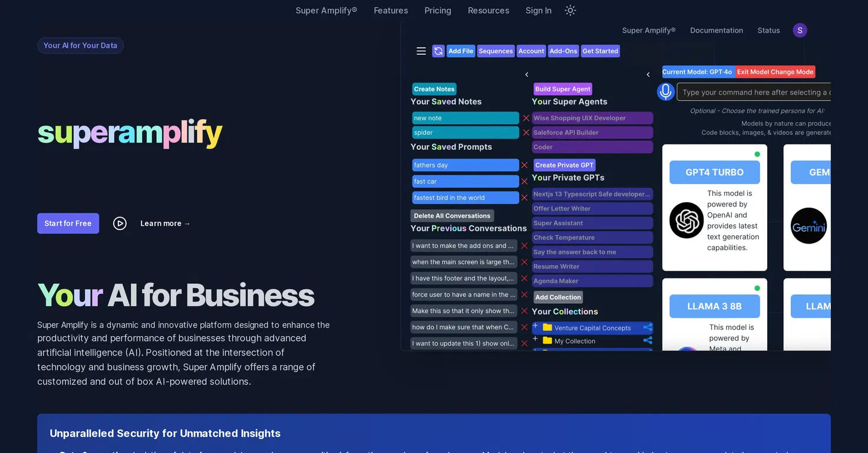Remove 'fast car' prompt via red X
This screenshot has width=868, height=453.
click(524, 182)
